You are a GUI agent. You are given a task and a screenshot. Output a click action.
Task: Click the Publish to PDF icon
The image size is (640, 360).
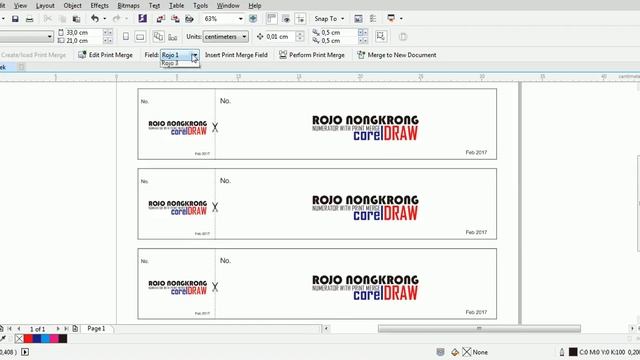pos(189,19)
